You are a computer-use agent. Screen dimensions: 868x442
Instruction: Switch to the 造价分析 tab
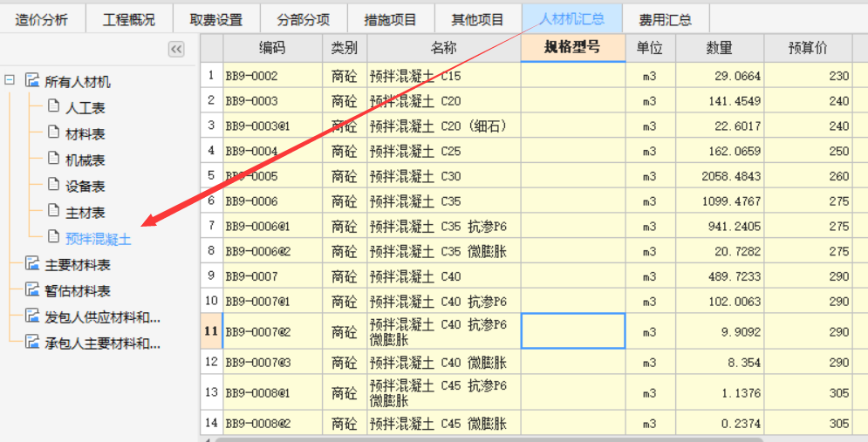pyautogui.click(x=42, y=18)
